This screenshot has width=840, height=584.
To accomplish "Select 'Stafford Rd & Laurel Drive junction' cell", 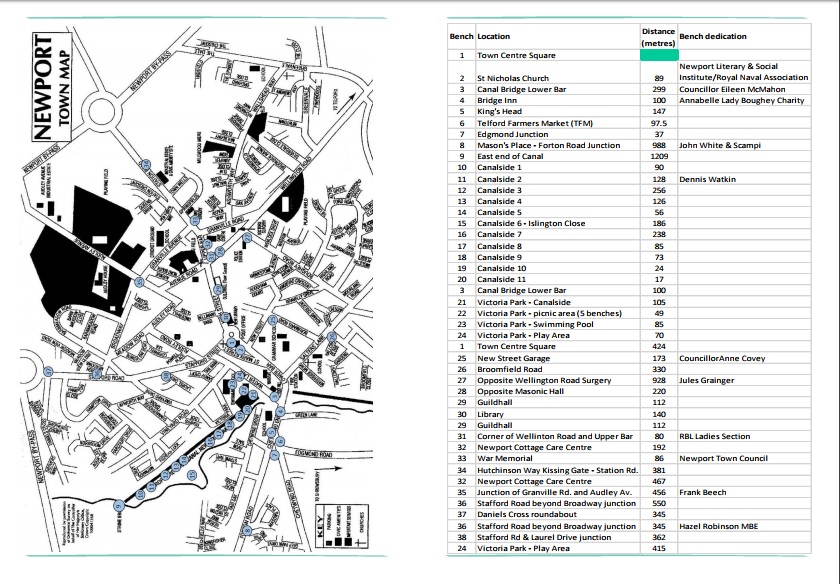I will click(x=558, y=537).
